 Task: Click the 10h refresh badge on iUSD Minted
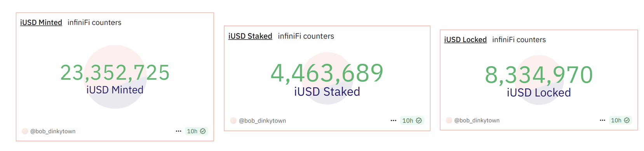(196, 131)
